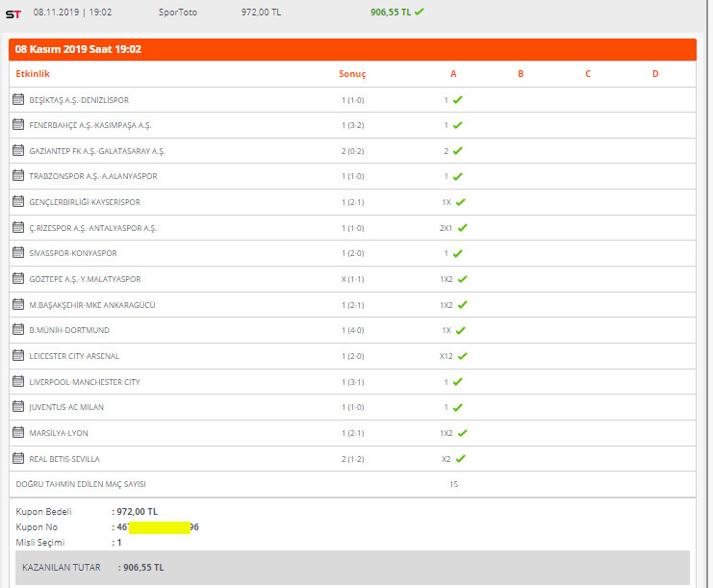Click result 2 (1-2) for Real Betis match

(x=353, y=459)
